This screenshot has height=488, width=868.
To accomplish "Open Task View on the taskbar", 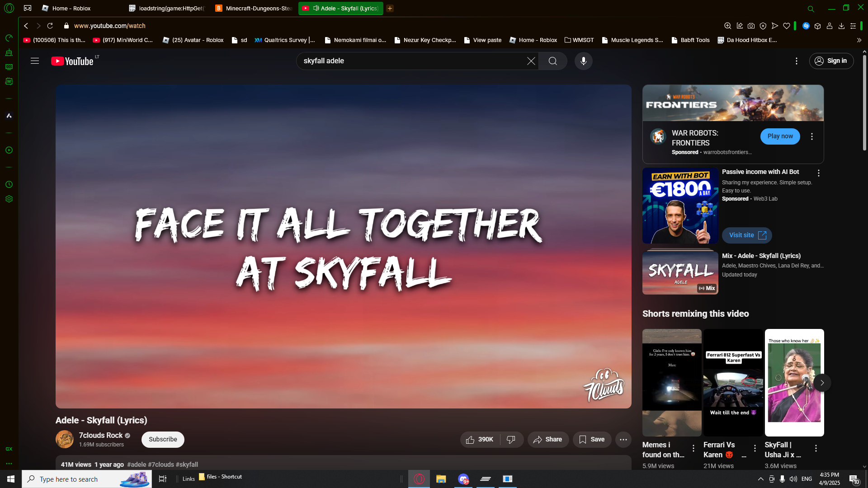I will (x=163, y=479).
